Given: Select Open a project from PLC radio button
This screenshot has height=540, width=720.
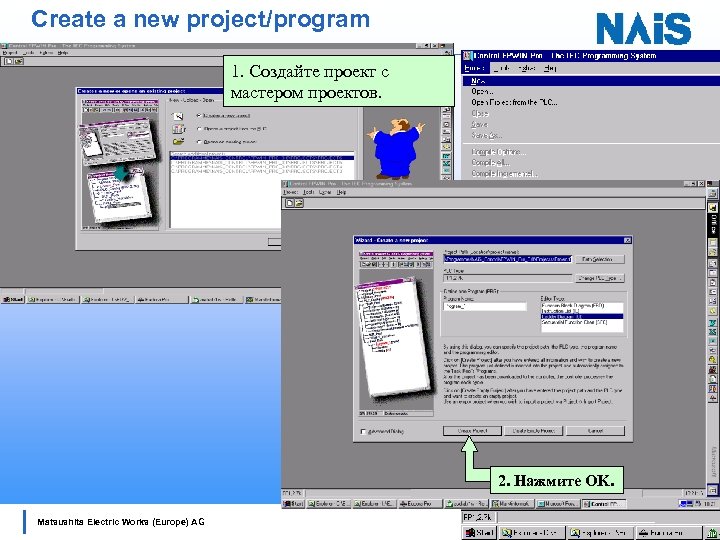Looking at the screenshot, I should [x=199, y=129].
